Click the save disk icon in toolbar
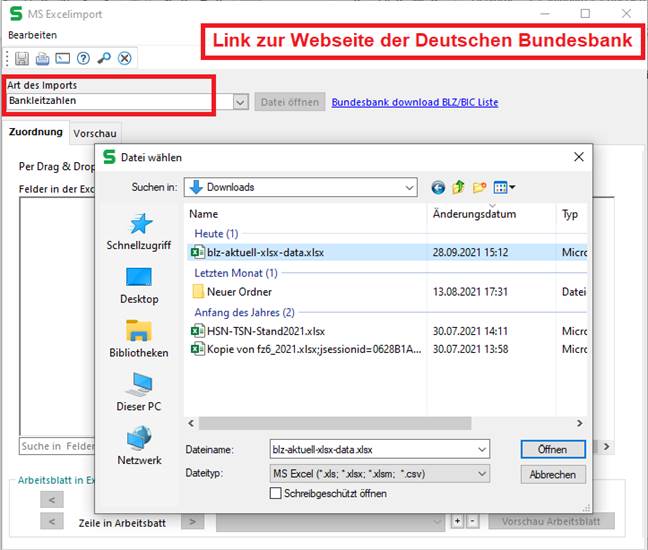The image size is (648, 550). tap(22, 58)
